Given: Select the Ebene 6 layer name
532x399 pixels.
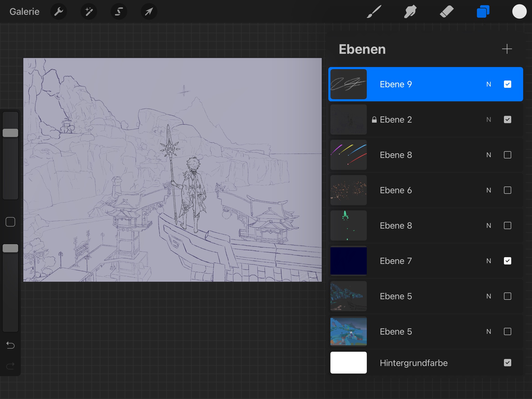Looking at the screenshot, I should (396, 190).
